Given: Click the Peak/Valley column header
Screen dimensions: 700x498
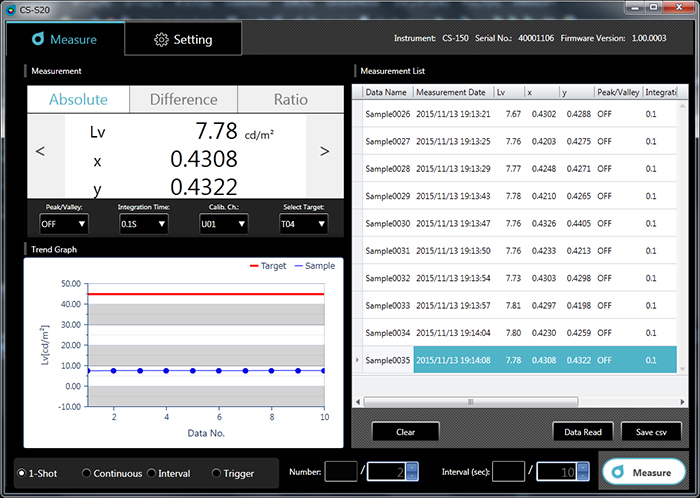Looking at the screenshot, I should tap(618, 92).
